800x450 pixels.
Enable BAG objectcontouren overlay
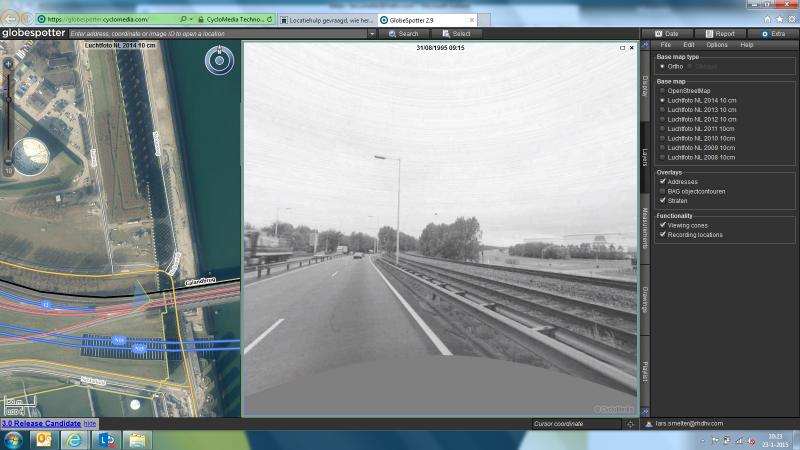662,191
